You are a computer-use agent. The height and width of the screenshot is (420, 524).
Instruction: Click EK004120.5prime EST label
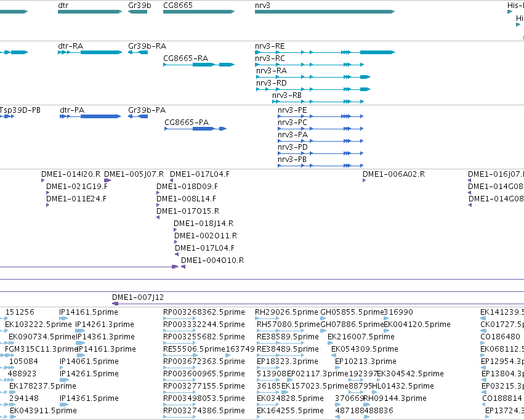click(x=417, y=325)
